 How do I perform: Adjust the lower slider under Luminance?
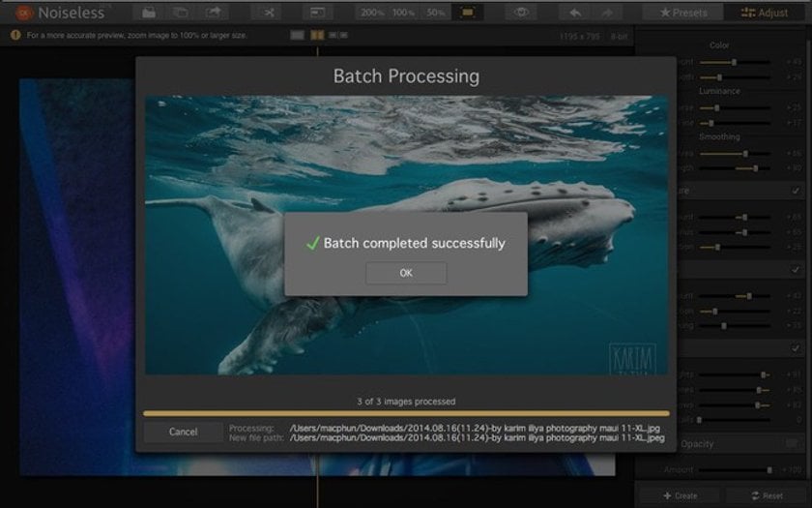coord(735,123)
